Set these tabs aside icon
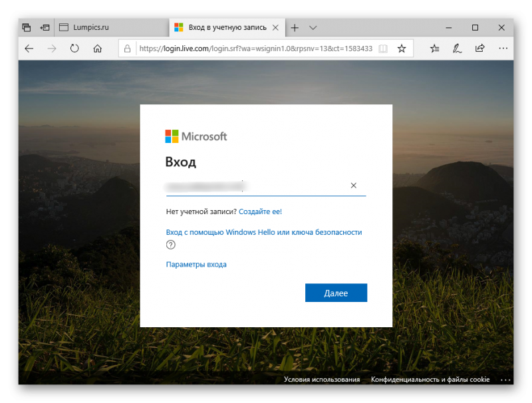Viewport: 532px width, 403px height. tap(45, 27)
